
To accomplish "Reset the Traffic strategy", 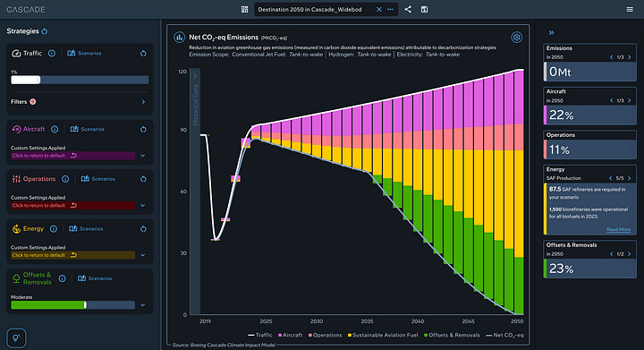I will pos(143,54).
